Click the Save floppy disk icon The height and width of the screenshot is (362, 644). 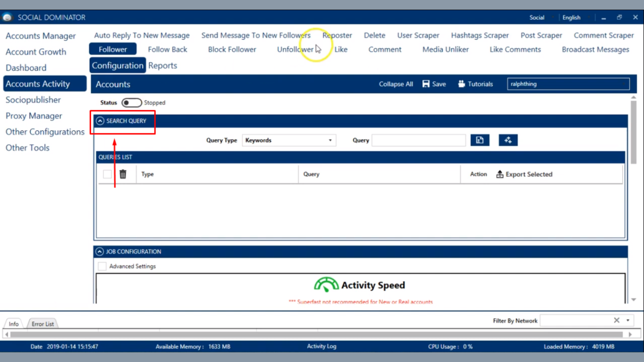click(x=426, y=84)
